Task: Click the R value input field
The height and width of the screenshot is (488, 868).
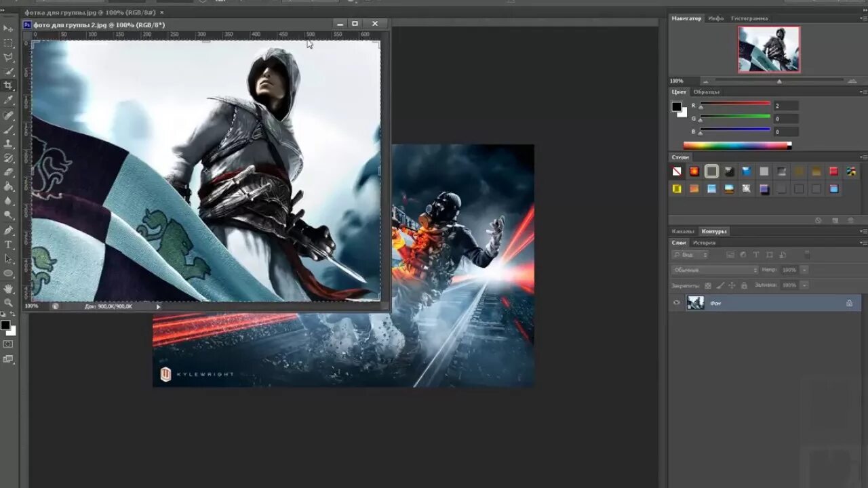Action: click(786, 106)
